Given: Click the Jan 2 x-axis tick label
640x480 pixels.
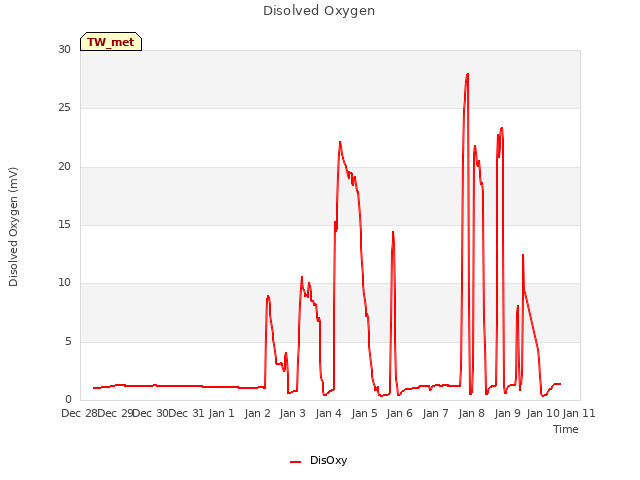Looking at the screenshot, I should pos(258,413).
